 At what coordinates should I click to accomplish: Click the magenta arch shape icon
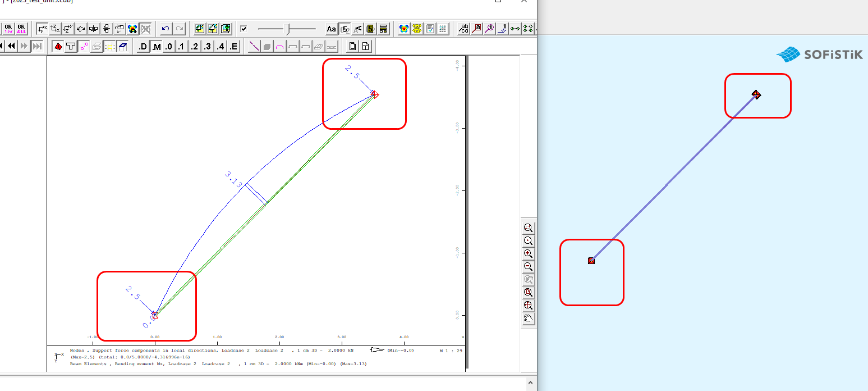(x=280, y=46)
